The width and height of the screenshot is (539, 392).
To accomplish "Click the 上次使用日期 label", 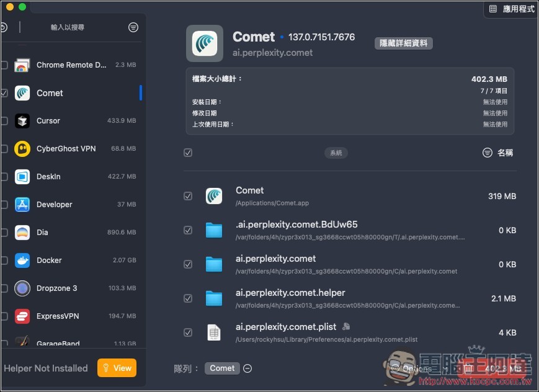I will (213, 124).
